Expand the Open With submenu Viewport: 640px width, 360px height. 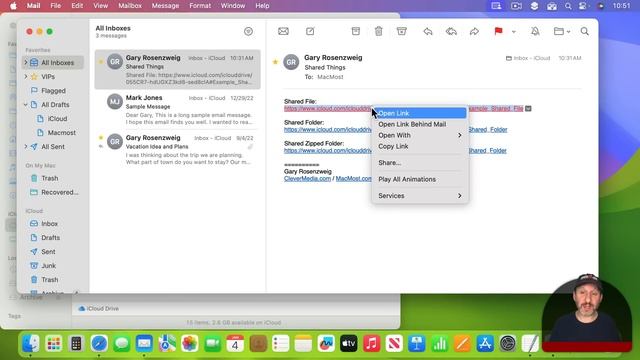[420, 135]
